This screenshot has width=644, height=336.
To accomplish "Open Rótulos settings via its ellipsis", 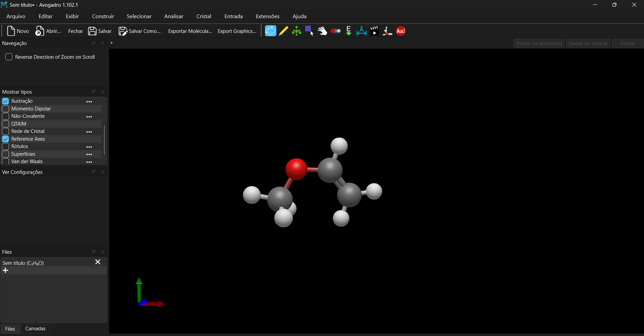I will click(x=89, y=147).
